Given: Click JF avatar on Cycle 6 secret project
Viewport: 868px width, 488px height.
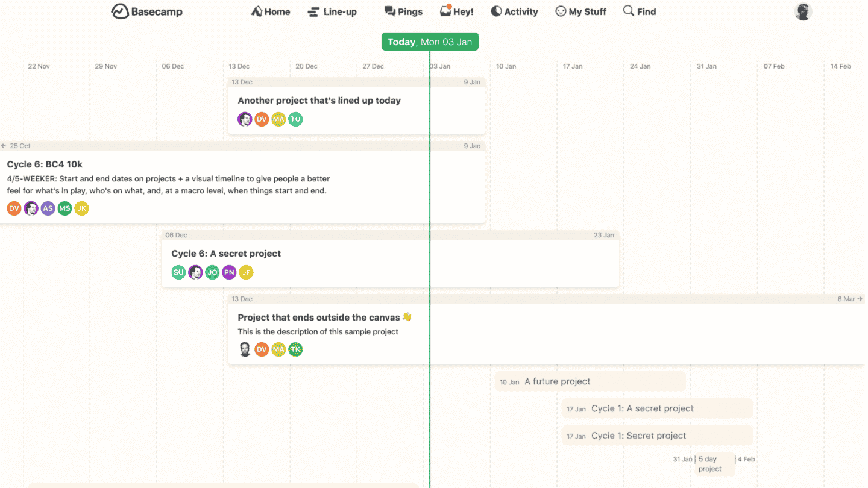Looking at the screenshot, I should tap(246, 272).
